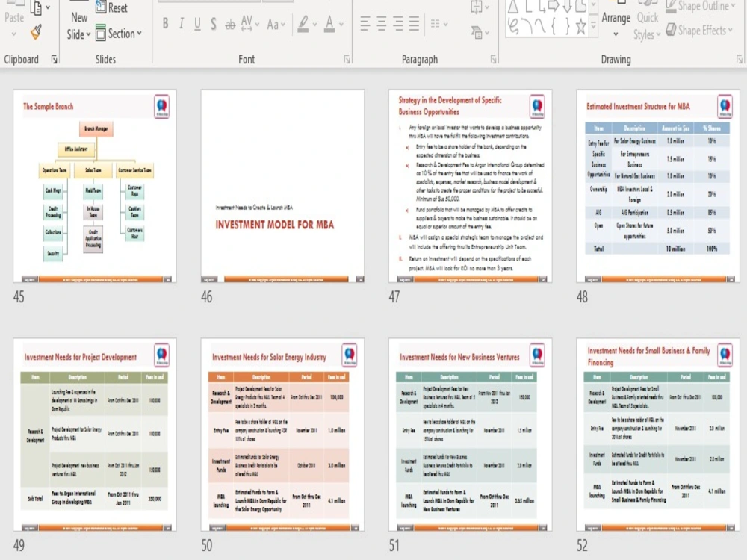Open the highlight color dropdown arrow
This screenshot has height=560, width=747.
(x=315, y=24)
